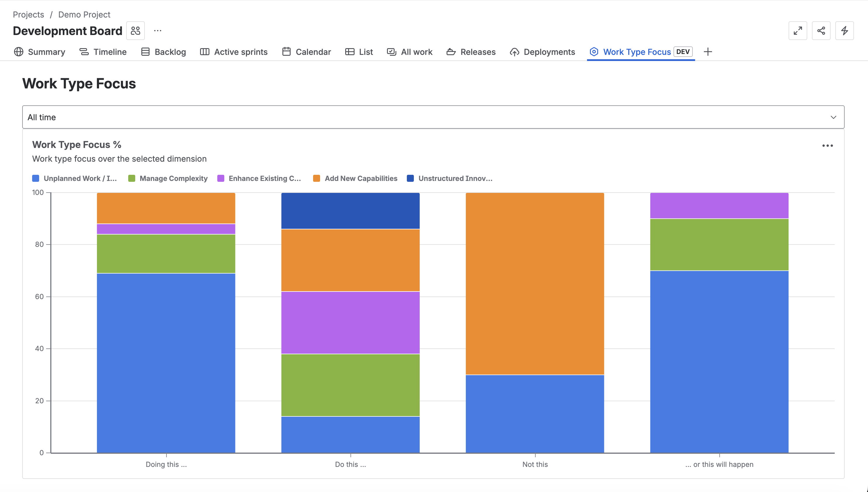Open the All time period dropdown
The image size is (868, 492).
[433, 117]
